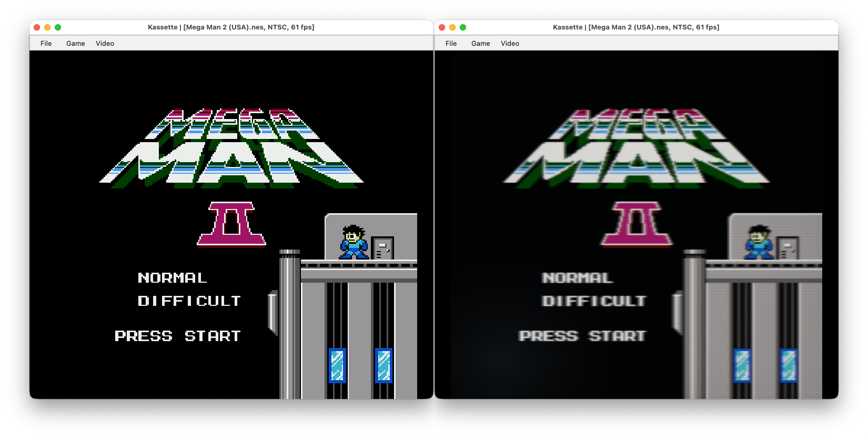This screenshot has height=438, width=868.
Task: Click the Mega Man sprite in the blurry CRT-filtered window
Action: coord(759,242)
